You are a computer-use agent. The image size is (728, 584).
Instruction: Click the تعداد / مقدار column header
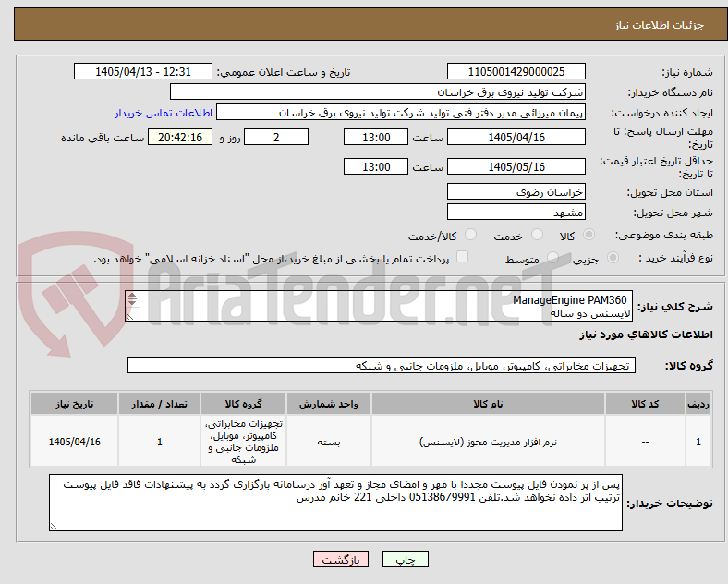[159, 404]
